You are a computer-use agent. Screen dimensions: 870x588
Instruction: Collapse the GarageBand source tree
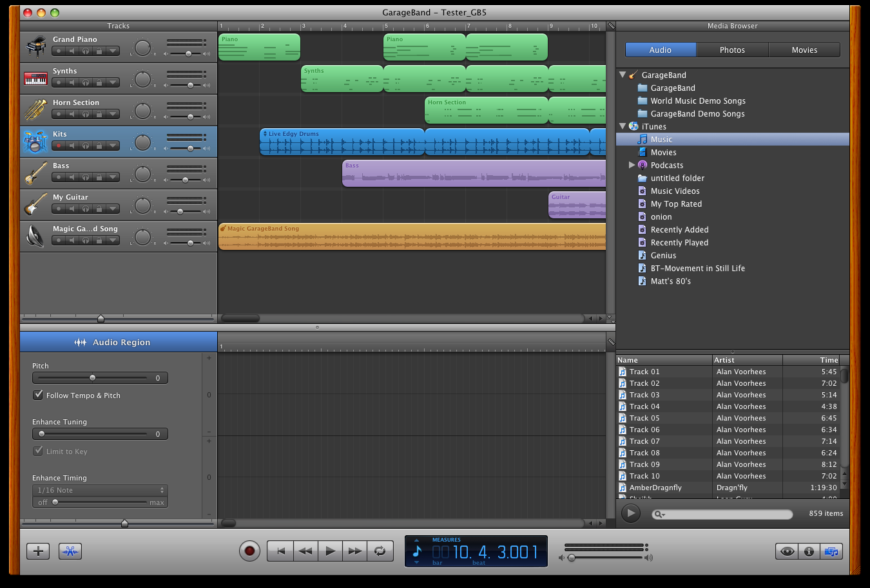coord(623,75)
